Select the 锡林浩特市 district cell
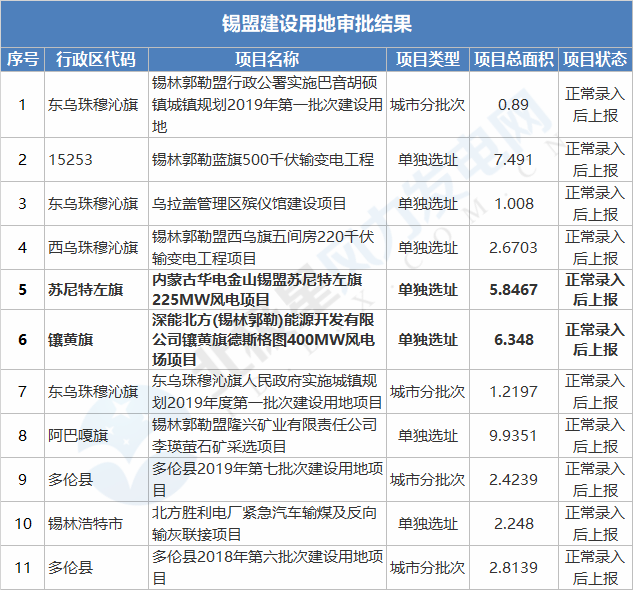The width and height of the screenshot is (633, 590). pyautogui.click(x=86, y=524)
